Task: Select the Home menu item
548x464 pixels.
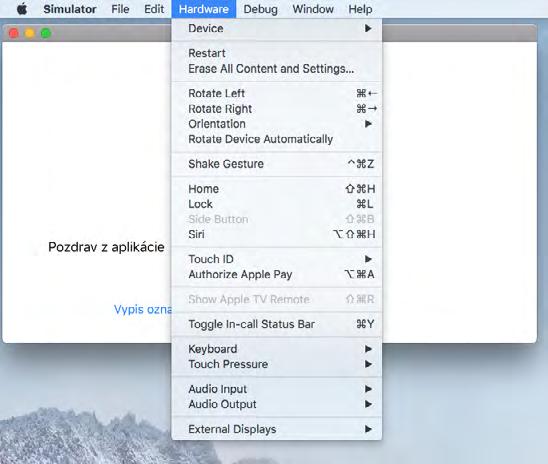Action: point(277,189)
